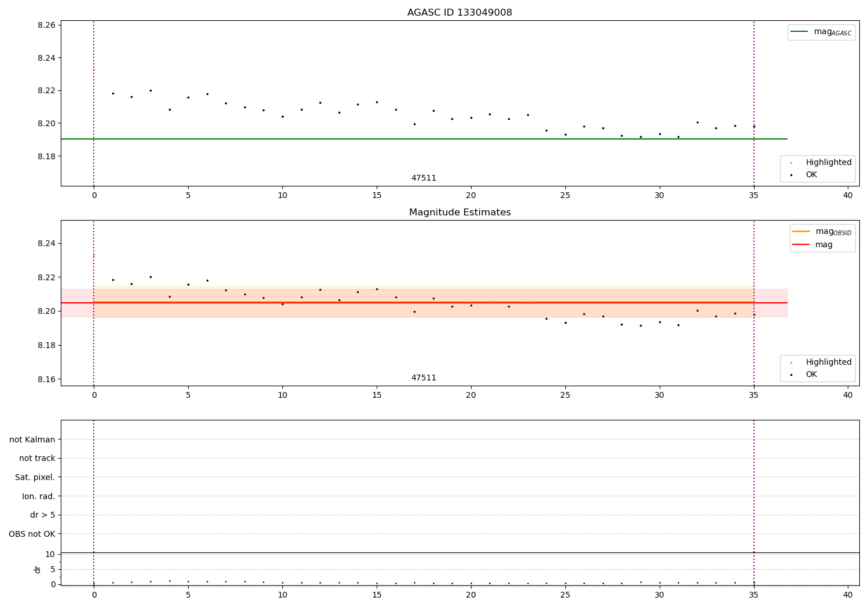The width and height of the screenshot is (868, 608).
Task: Select the orange mag OBSID legend entry
Action: coord(822,232)
